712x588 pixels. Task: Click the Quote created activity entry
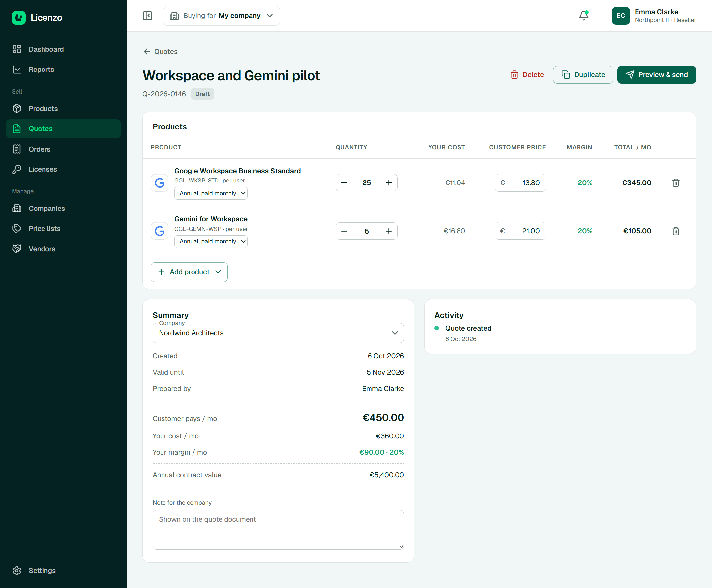pos(468,328)
